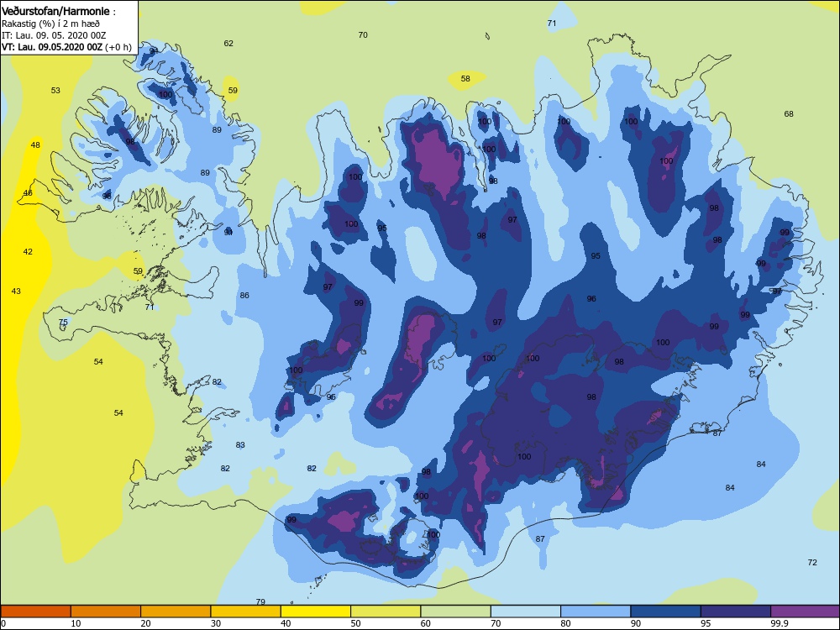Click the 0–10 dark orange legend swatch
The width and height of the screenshot is (840, 630).
(35, 612)
